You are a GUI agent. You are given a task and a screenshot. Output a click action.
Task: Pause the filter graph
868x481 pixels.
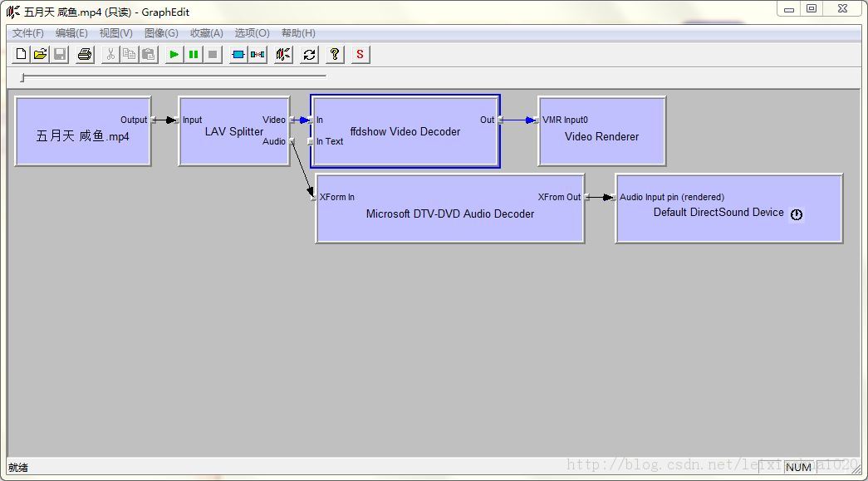pyautogui.click(x=194, y=54)
